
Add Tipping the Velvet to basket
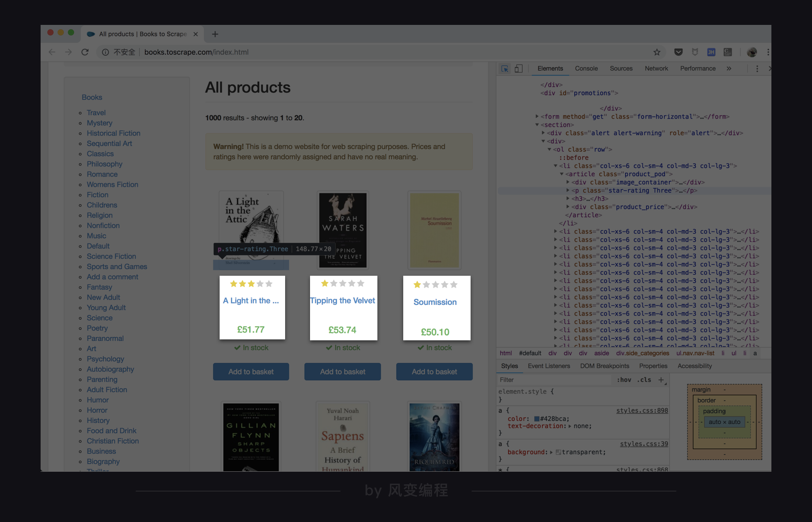tap(343, 372)
